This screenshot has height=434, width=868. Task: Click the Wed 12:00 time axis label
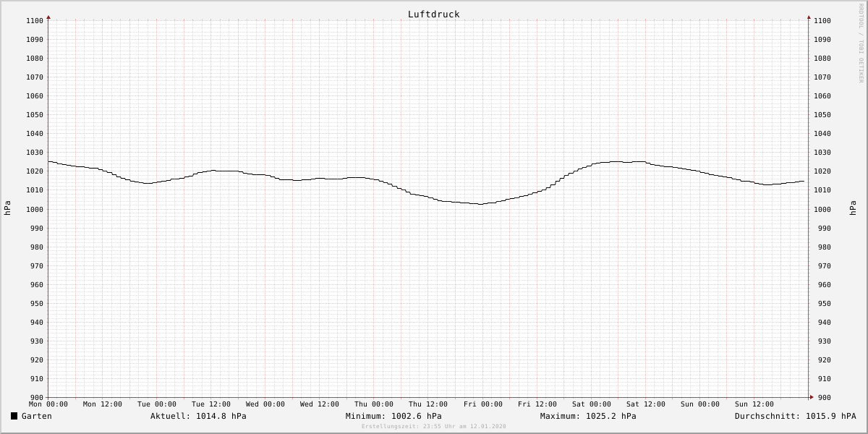(320, 404)
